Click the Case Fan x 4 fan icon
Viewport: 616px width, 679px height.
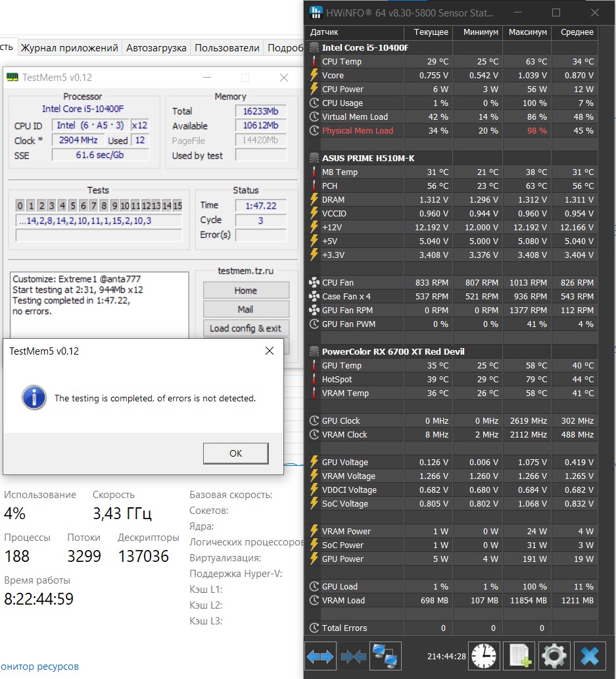314,297
